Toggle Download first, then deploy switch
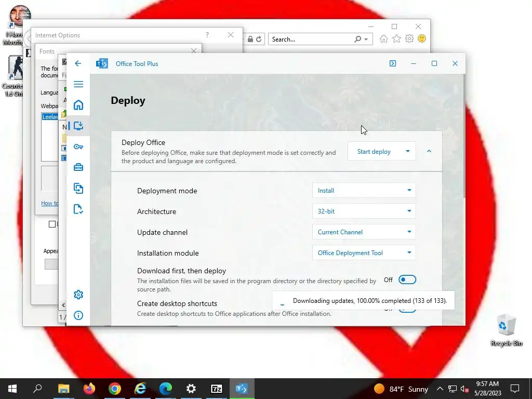 407,280
